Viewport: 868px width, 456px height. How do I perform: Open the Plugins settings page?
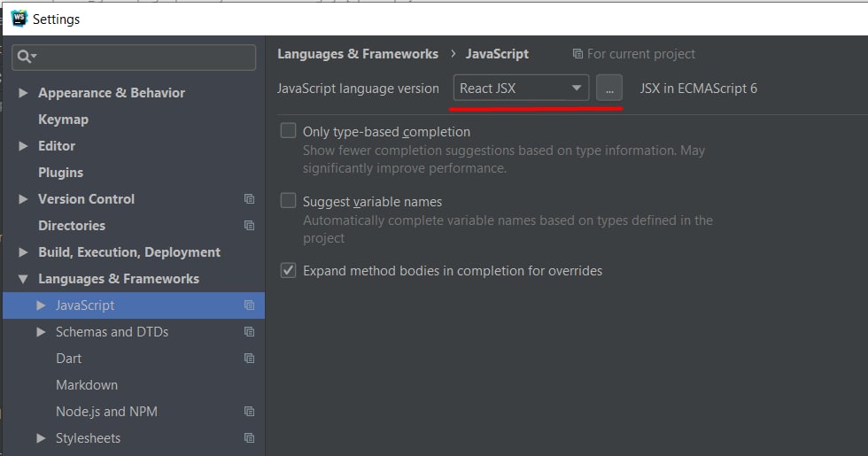point(60,172)
